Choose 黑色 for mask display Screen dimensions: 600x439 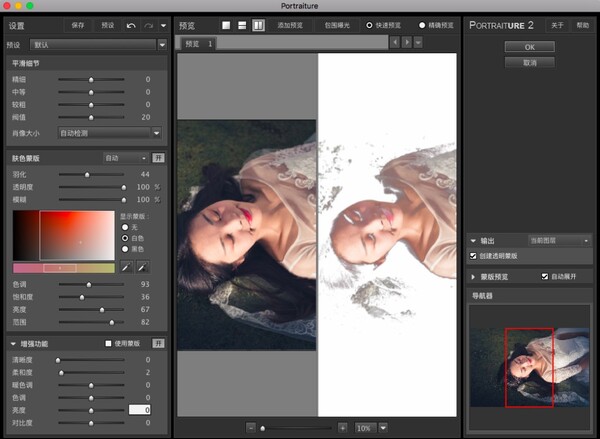click(125, 249)
